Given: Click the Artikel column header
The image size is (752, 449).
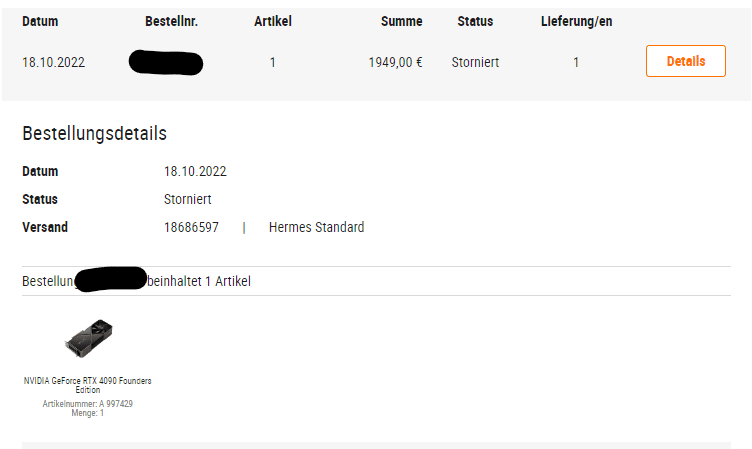Looking at the screenshot, I should (272, 22).
